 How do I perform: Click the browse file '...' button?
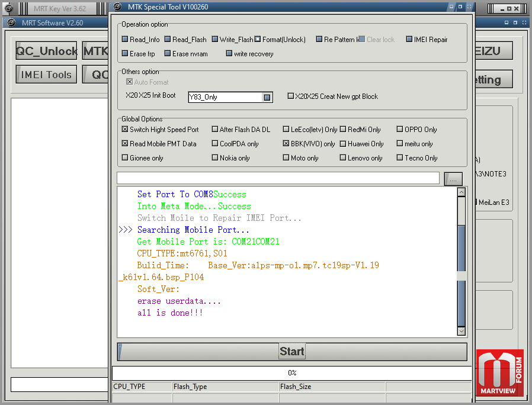453,179
